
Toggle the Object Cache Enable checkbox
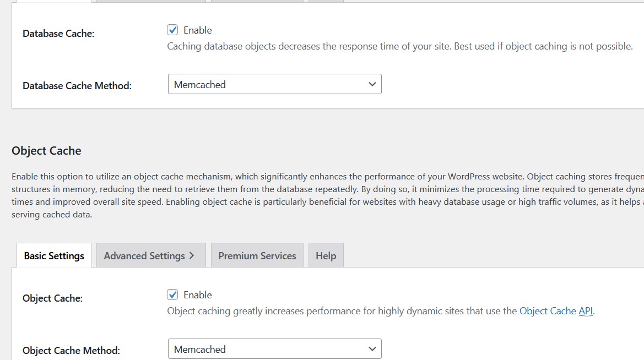pyautogui.click(x=173, y=295)
